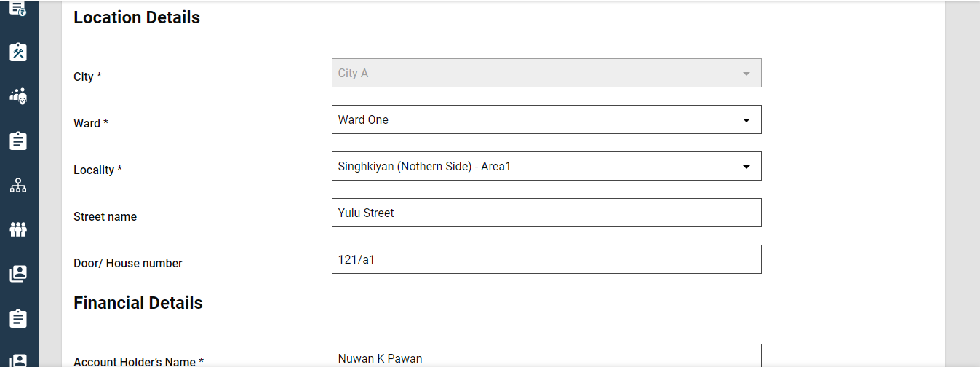
Task: Open the Locality dropdown arrow
Action: [x=746, y=167]
